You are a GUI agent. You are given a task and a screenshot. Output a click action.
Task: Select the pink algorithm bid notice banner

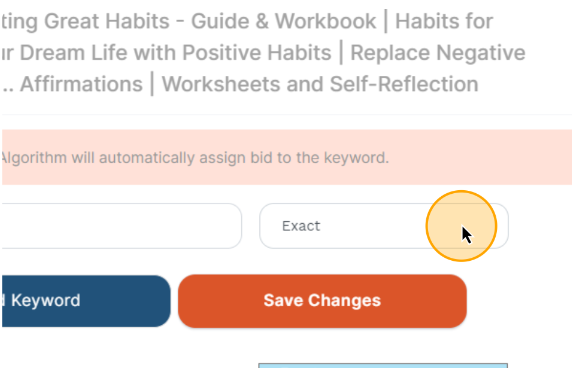pos(286,157)
